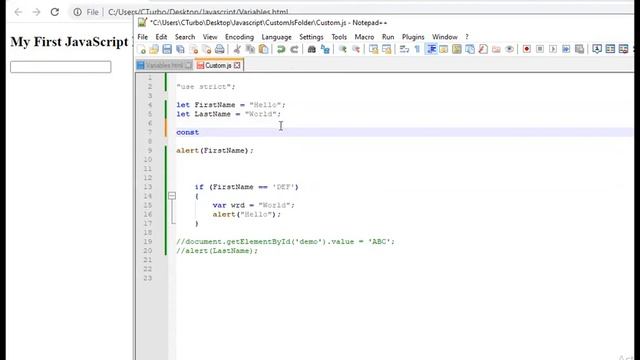
Task: Click the browser Back arrow button
Action: click(x=18, y=12)
